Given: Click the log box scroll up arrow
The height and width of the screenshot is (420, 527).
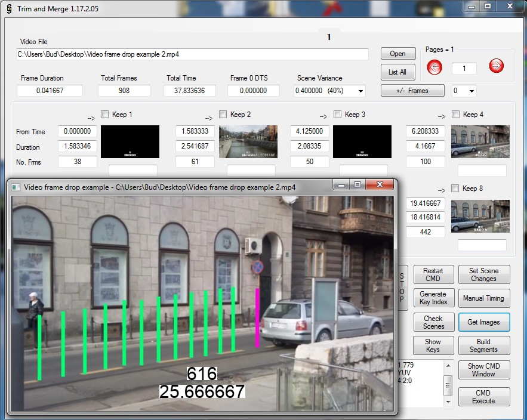Looking at the screenshot, I should click(448, 365).
